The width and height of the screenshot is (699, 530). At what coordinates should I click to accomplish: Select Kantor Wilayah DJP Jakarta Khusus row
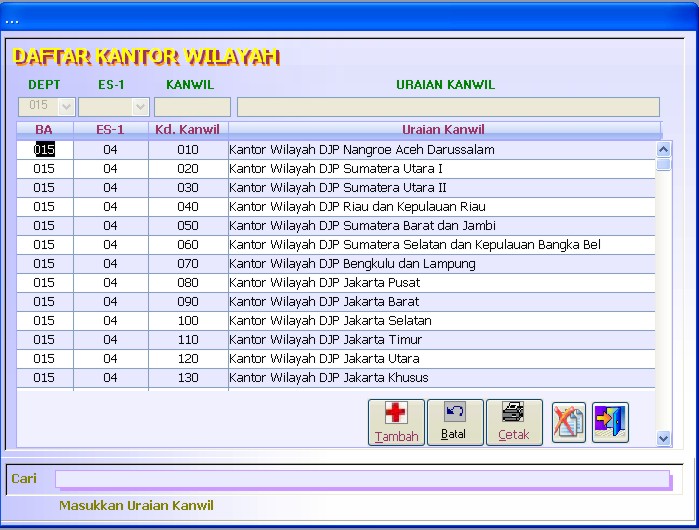[x=336, y=378]
